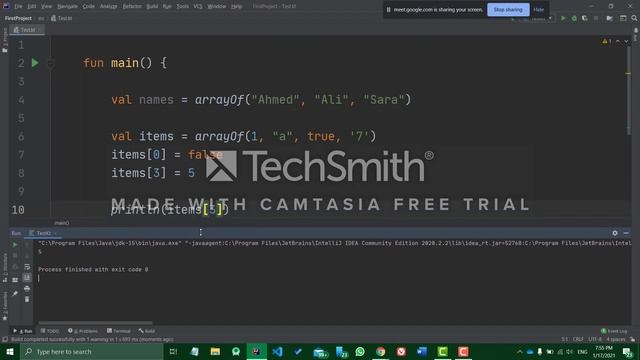Open the Build tool window
Viewport: 640px width, 360px height.
pos(147,331)
